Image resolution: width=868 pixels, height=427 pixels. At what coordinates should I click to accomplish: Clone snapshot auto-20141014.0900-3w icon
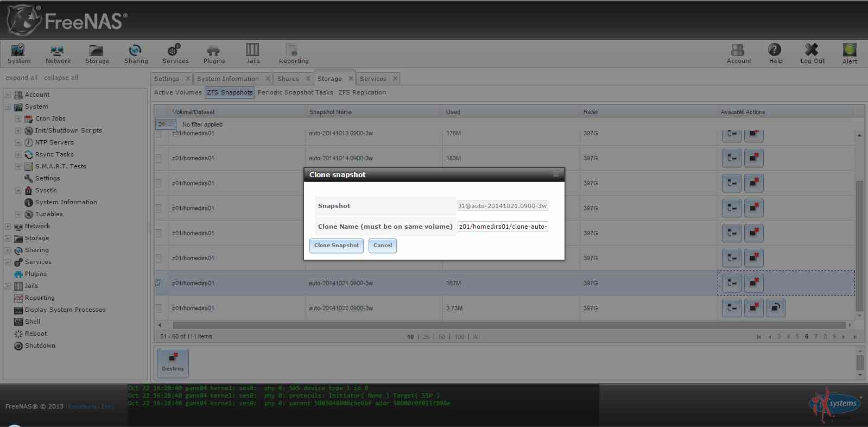[732, 158]
